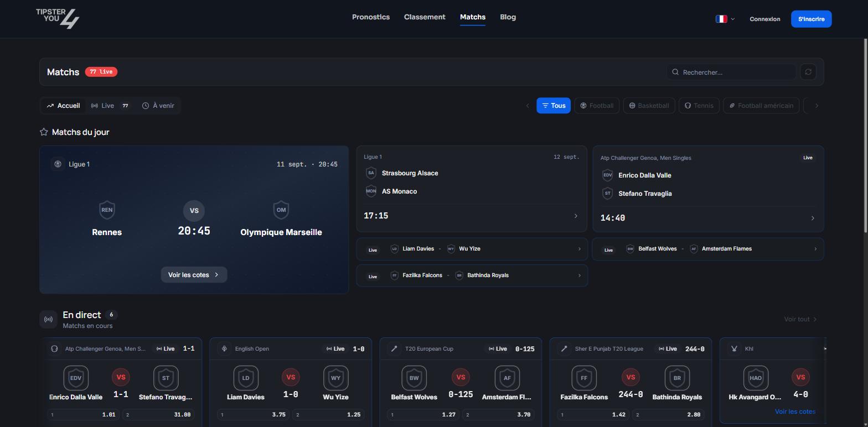
Task: Click the Tipster You logo
Action: click(x=58, y=19)
